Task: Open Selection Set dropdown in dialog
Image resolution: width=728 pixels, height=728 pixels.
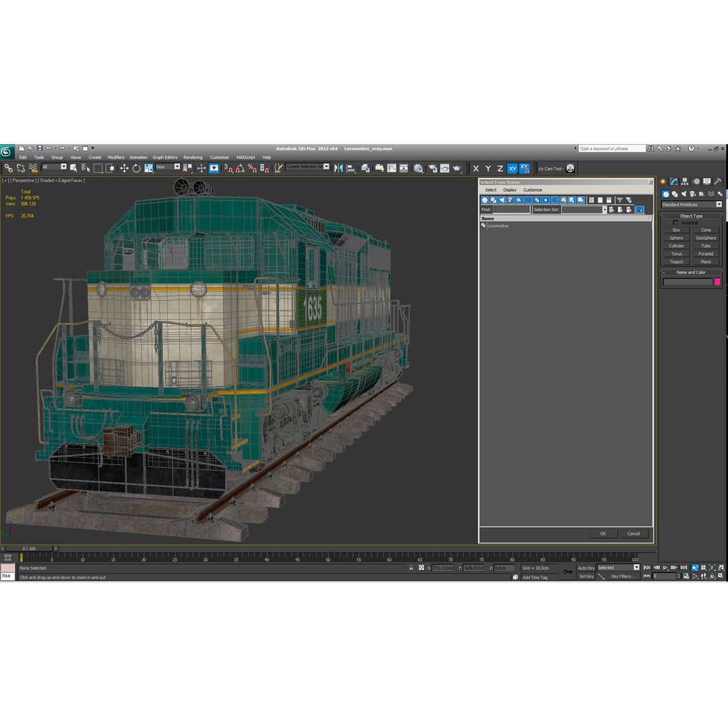Action: point(584,210)
